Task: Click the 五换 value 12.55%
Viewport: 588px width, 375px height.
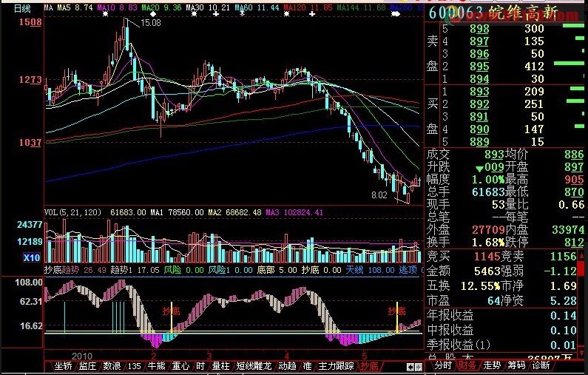Action: (480, 286)
